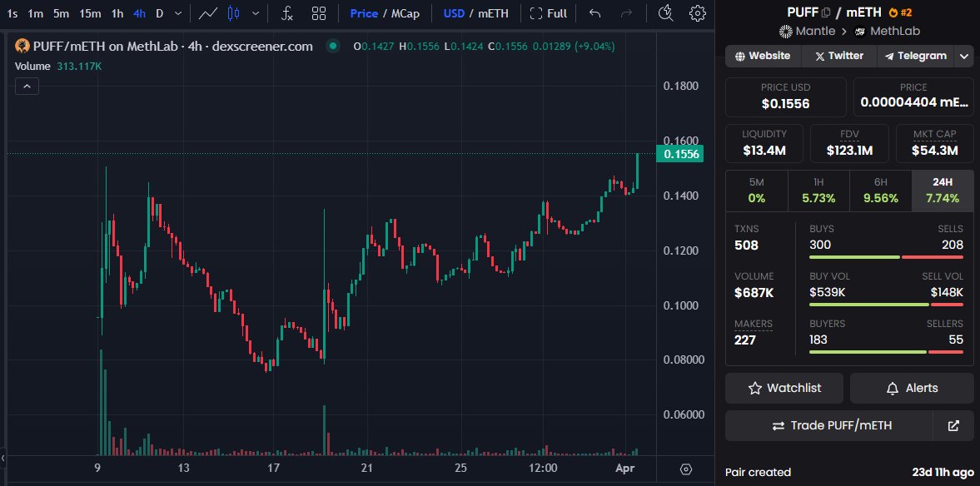
Task: Toggle the price denomination to USD
Action: tap(454, 13)
